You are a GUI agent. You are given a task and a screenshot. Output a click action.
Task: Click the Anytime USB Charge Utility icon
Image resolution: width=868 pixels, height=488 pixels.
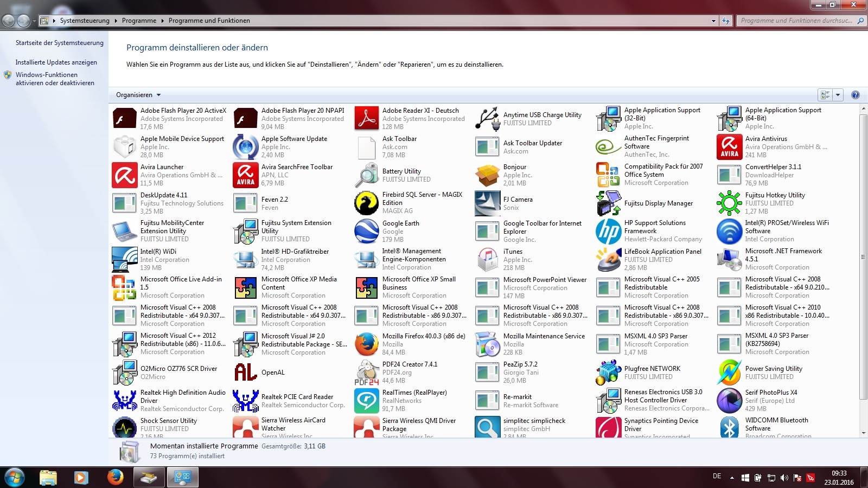coord(488,118)
